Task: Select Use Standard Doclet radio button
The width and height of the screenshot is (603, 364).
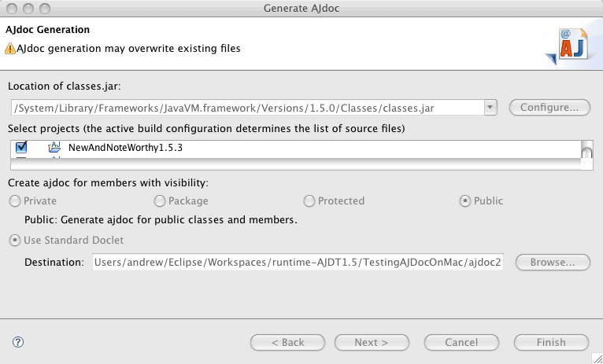Action: click(x=15, y=241)
